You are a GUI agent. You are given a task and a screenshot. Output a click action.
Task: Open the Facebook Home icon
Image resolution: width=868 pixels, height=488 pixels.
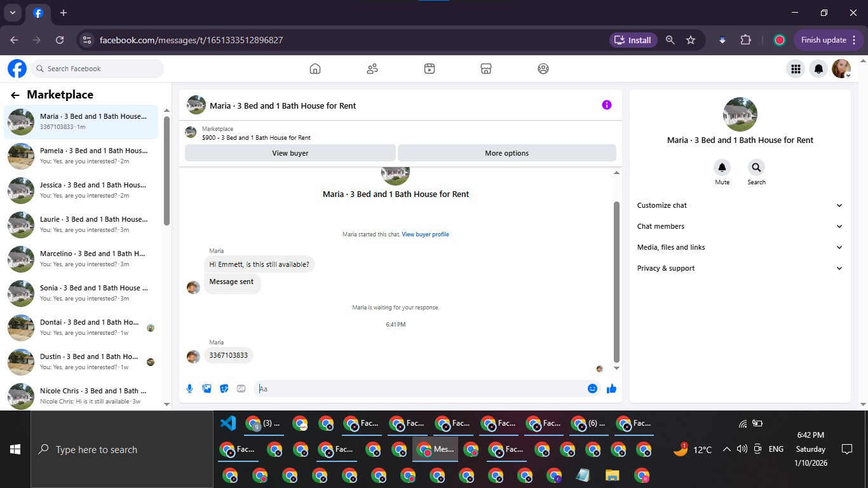click(315, 69)
